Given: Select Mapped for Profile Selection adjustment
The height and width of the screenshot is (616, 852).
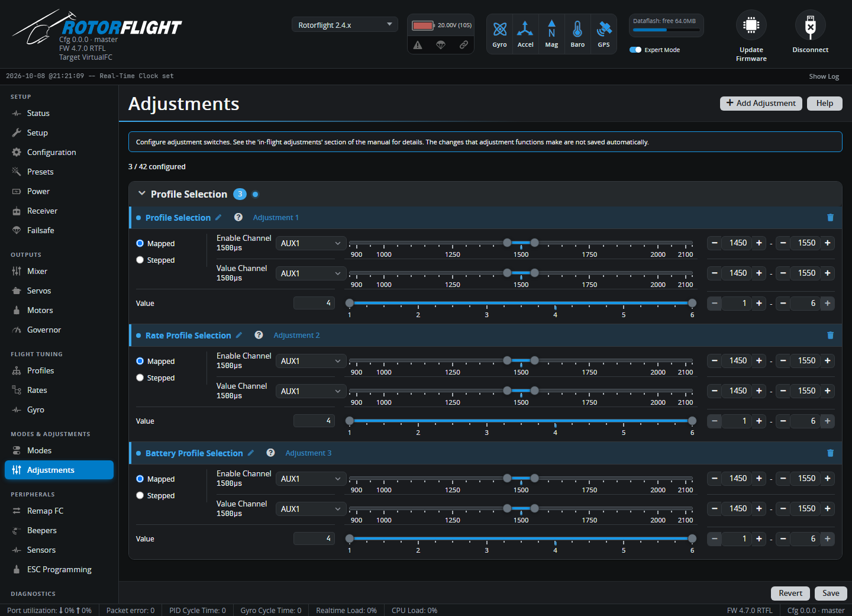Looking at the screenshot, I should coord(140,243).
